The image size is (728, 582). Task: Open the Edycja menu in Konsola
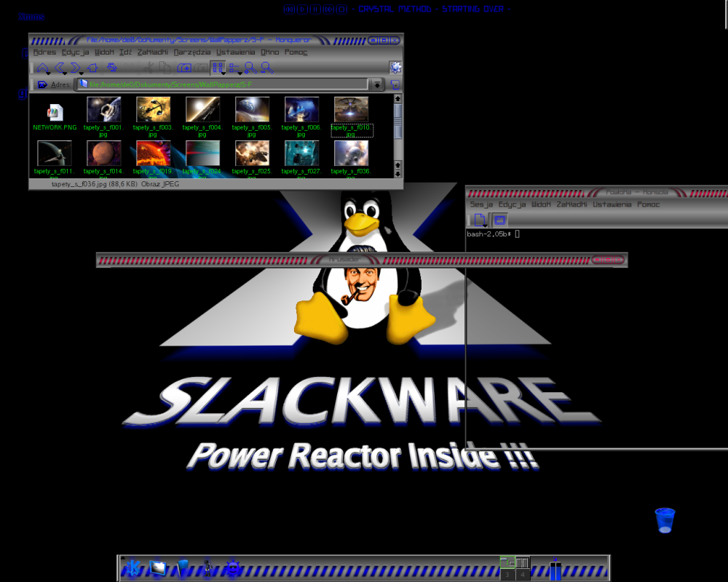[x=512, y=204]
